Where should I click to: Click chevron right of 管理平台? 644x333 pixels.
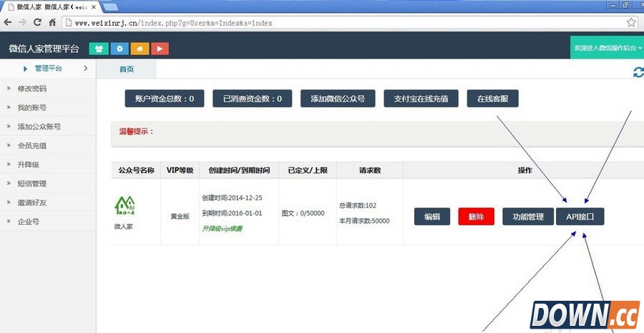(85, 68)
